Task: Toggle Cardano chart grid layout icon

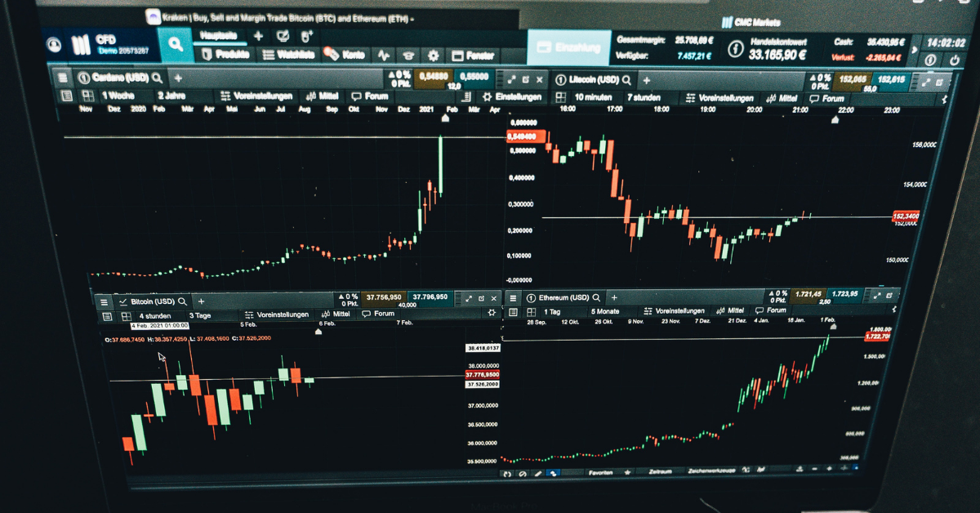Action: coord(87,96)
